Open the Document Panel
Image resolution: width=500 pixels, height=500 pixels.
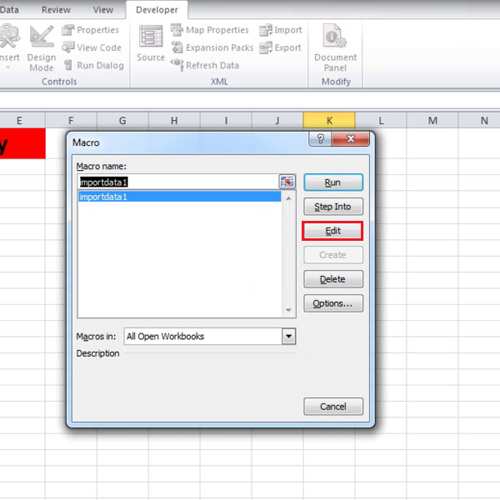coord(335,48)
